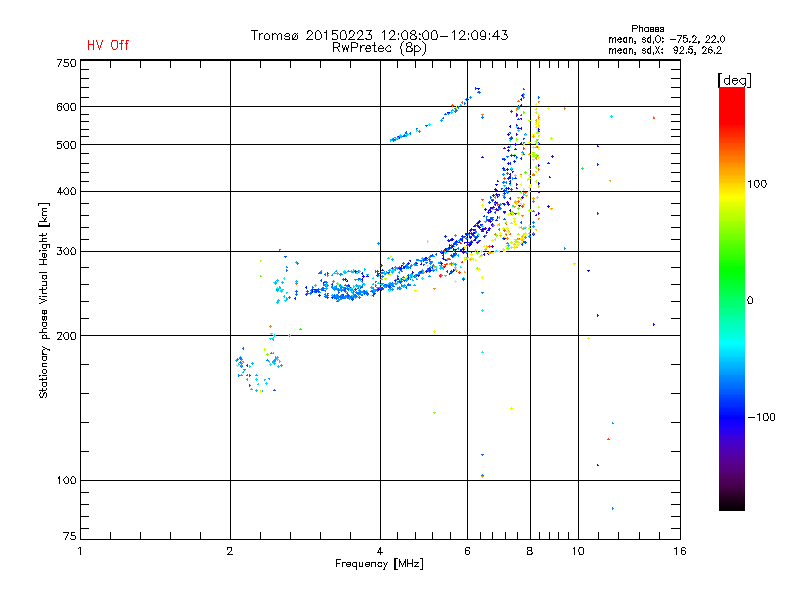The height and width of the screenshot is (600, 800).
Task: Click the black bottom of the colorbar
Action: click(x=732, y=503)
